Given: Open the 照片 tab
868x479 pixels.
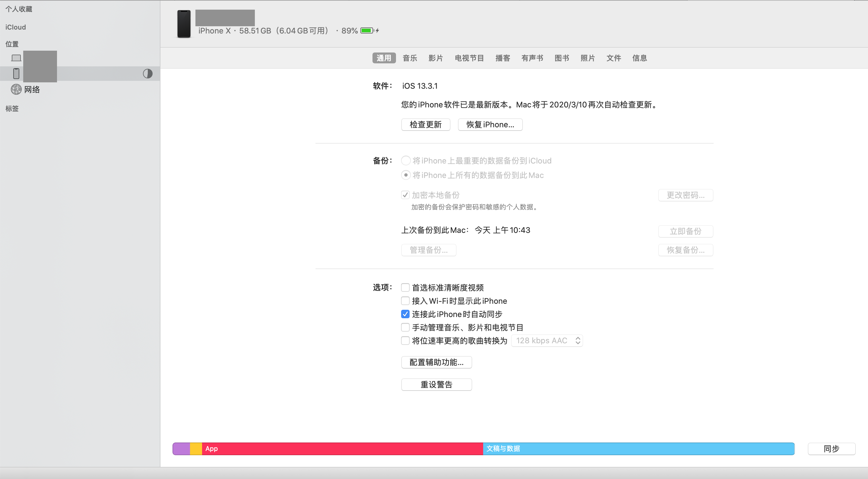Looking at the screenshot, I should (587, 58).
